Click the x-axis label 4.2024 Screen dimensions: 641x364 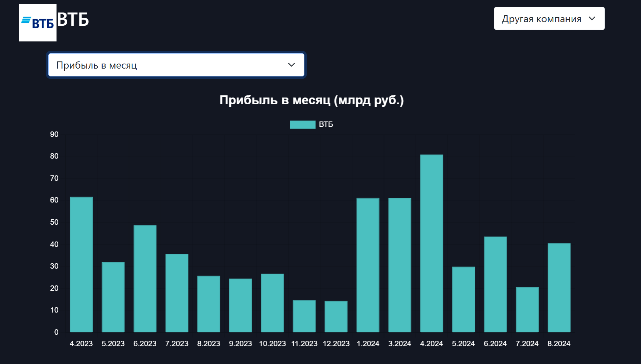[x=431, y=344]
